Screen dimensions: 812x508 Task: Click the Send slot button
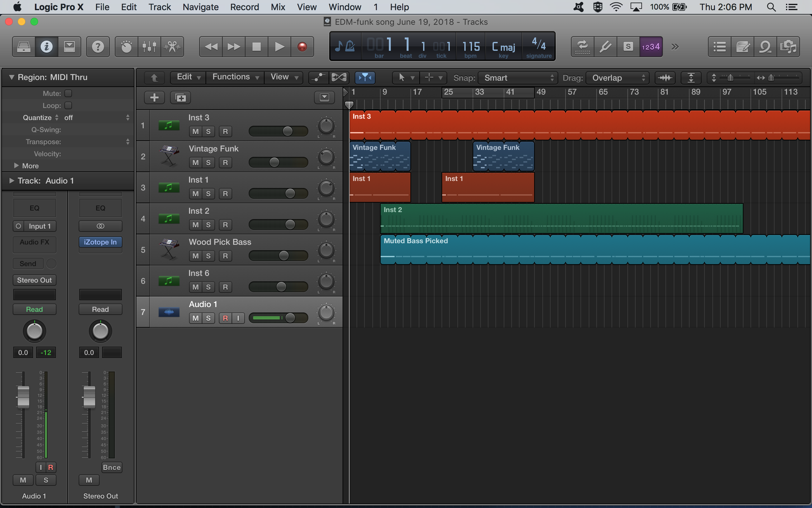coord(28,264)
